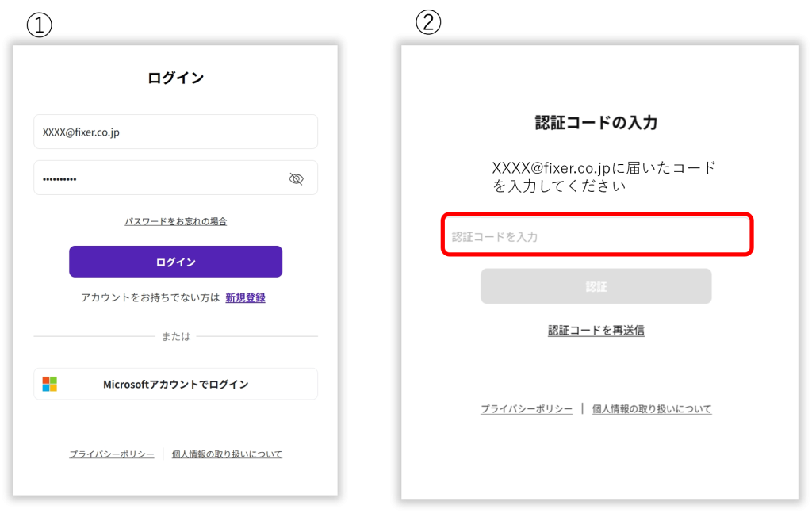Click the 認証コードを入力 code input field

pyautogui.click(x=596, y=236)
